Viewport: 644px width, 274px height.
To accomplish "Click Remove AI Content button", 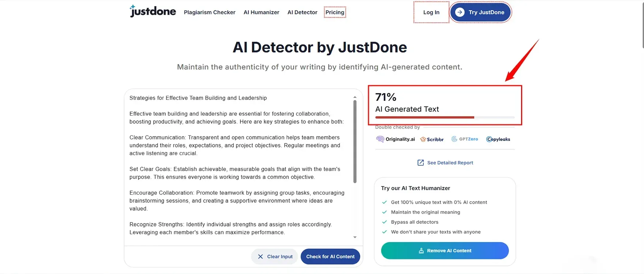I will coord(445,251).
